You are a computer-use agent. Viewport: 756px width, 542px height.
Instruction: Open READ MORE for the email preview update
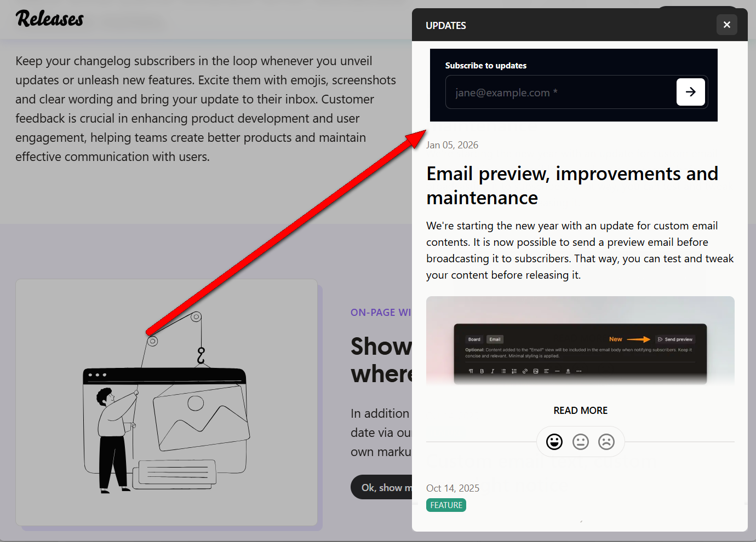[x=580, y=411]
